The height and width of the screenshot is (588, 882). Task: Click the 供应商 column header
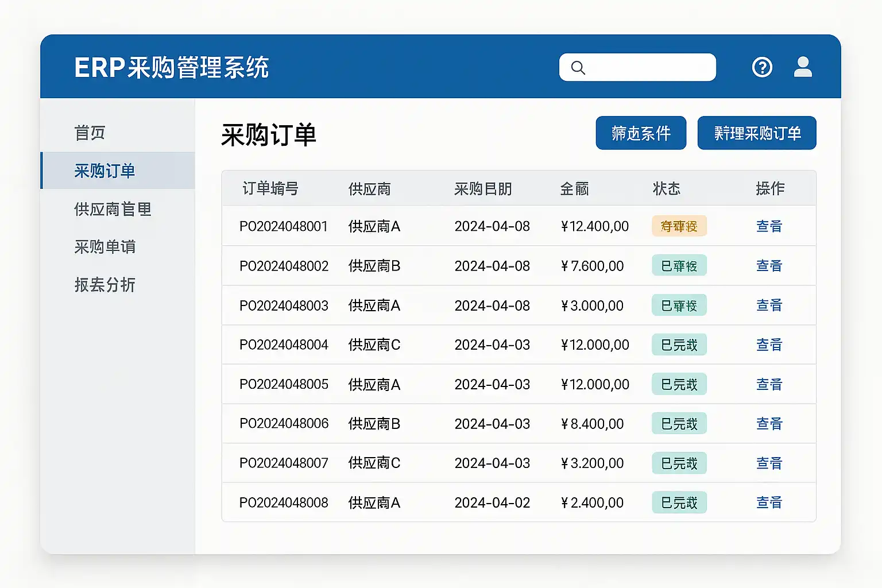[x=369, y=189]
